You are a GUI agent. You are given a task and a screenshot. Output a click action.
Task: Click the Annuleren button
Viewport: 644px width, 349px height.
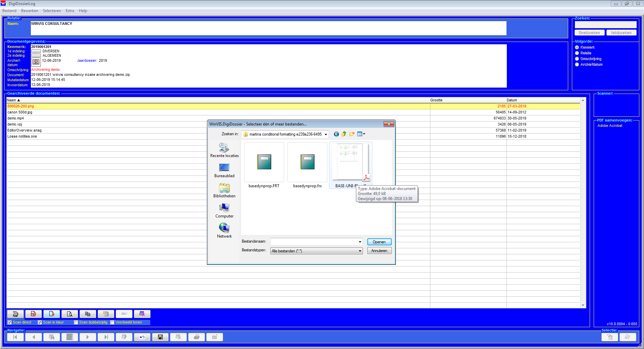coord(379,251)
